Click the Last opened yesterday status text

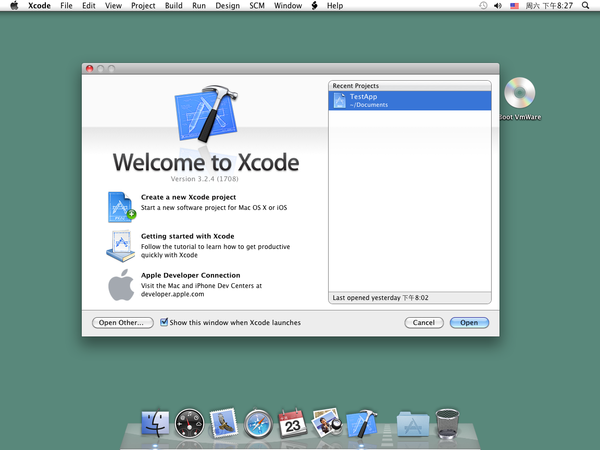pos(380,298)
